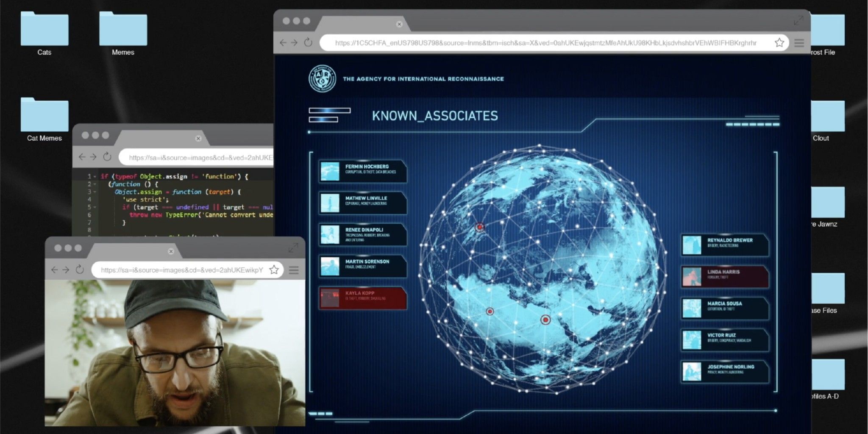The width and height of the screenshot is (868, 434).
Task: Open the Linda Harris associate profile
Action: coord(725,276)
